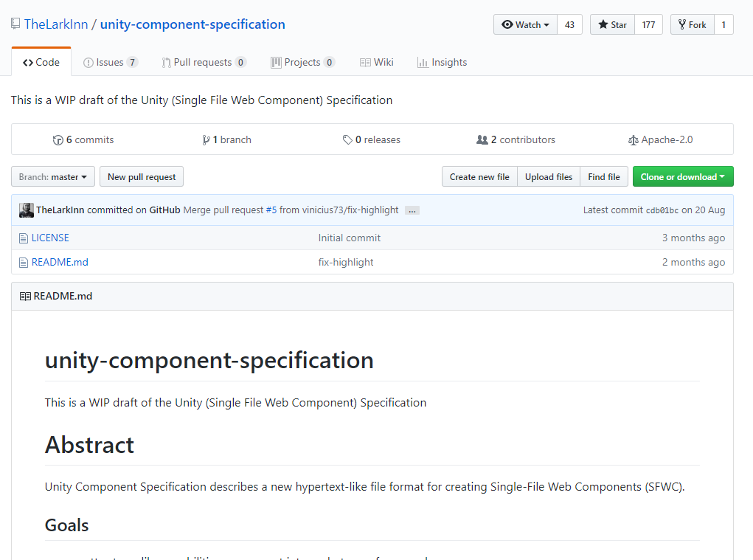Click TheLarkInn avatar in the commit bar
The height and width of the screenshot is (560, 753).
pos(27,210)
